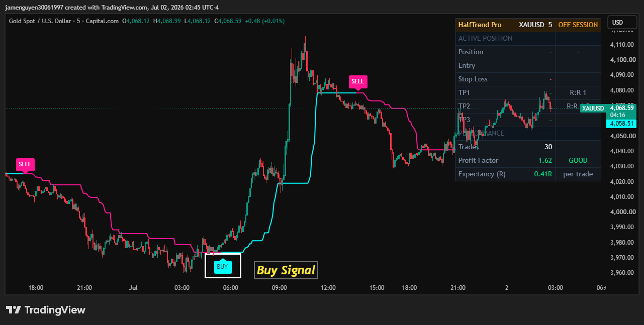The width and height of the screenshot is (644, 325).
Task: Click the 4,090.00 price scale label
Action: coord(621,75)
